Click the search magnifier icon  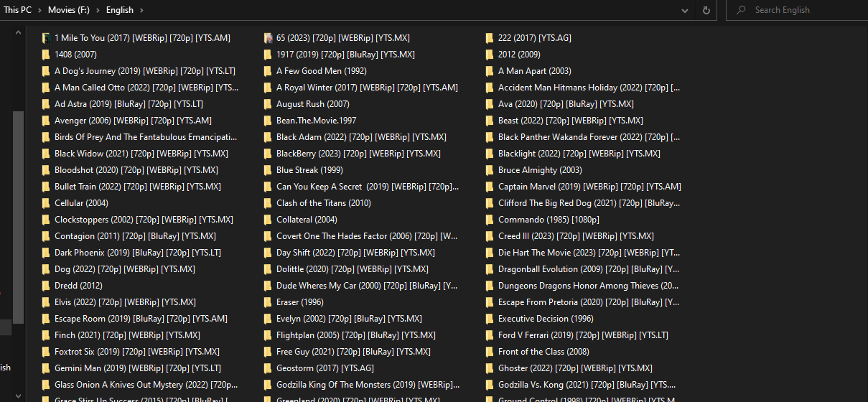(x=739, y=10)
